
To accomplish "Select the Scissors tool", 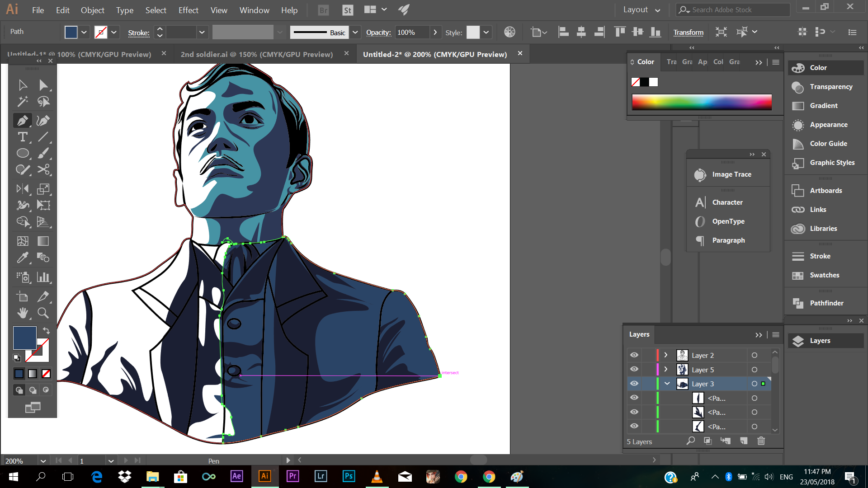I will [43, 169].
